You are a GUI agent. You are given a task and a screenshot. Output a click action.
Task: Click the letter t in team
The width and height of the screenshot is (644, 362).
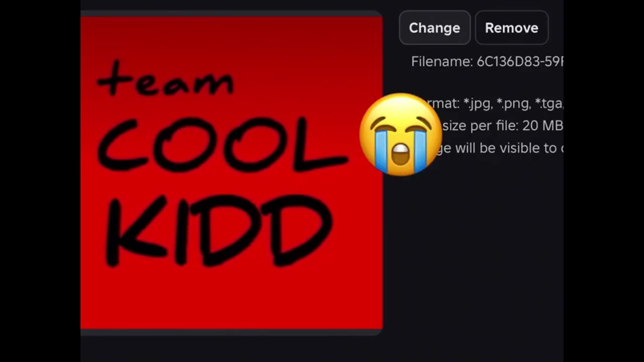(113, 78)
